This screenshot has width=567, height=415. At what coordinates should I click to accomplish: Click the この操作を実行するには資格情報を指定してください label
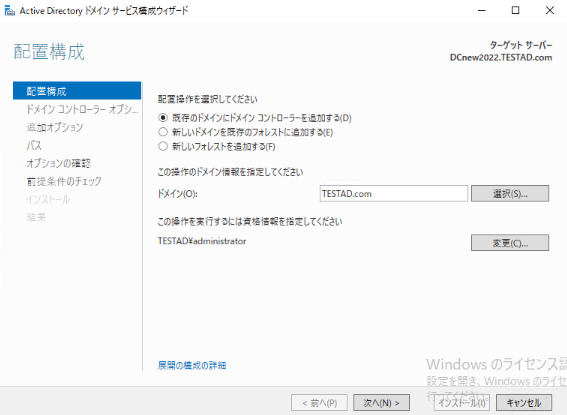tap(250, 221)
